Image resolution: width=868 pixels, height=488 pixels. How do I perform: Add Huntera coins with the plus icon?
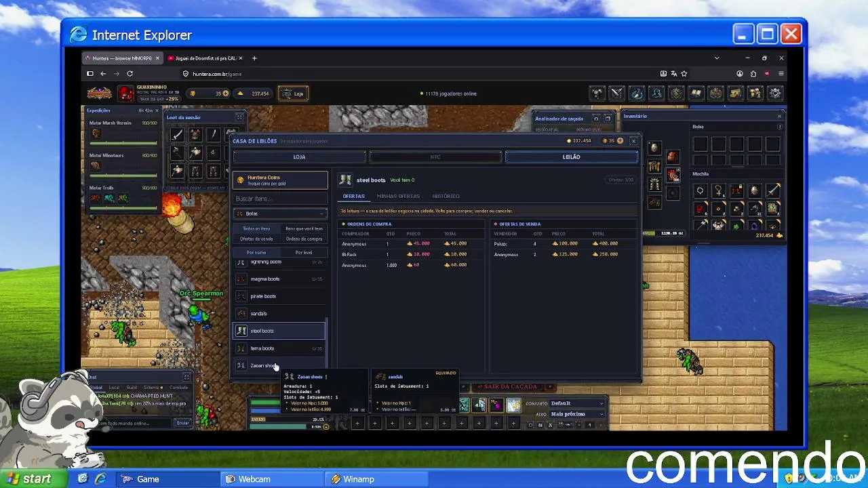pos(226,94)
